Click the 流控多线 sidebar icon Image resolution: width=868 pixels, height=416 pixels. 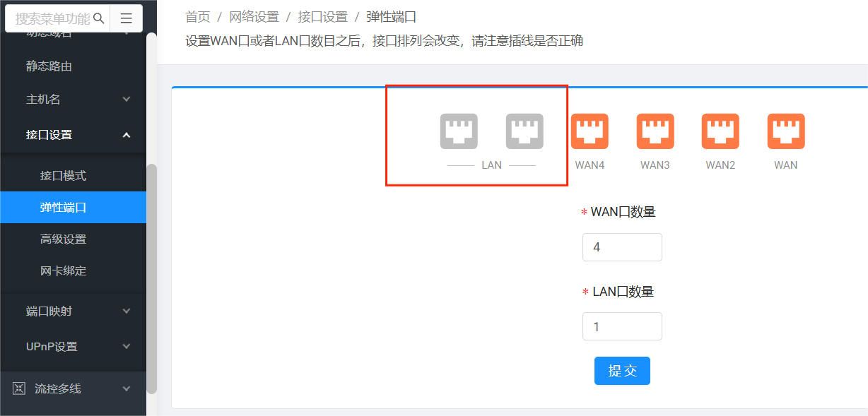(x=19, y=388)
